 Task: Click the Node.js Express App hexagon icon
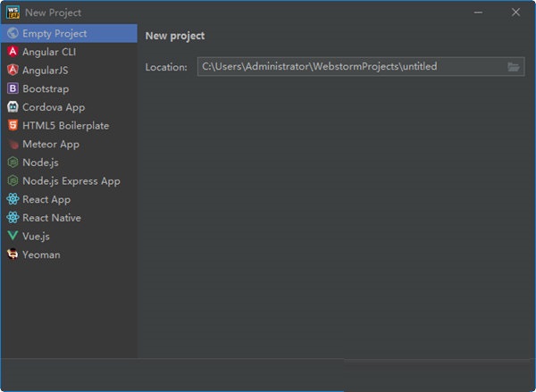point(13,181)
